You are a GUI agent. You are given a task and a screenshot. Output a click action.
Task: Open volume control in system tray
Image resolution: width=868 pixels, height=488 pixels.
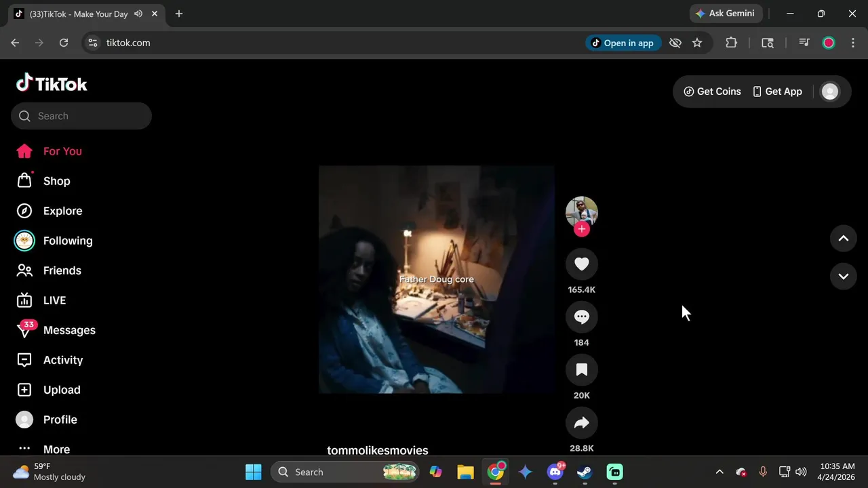tap(801, 472)
